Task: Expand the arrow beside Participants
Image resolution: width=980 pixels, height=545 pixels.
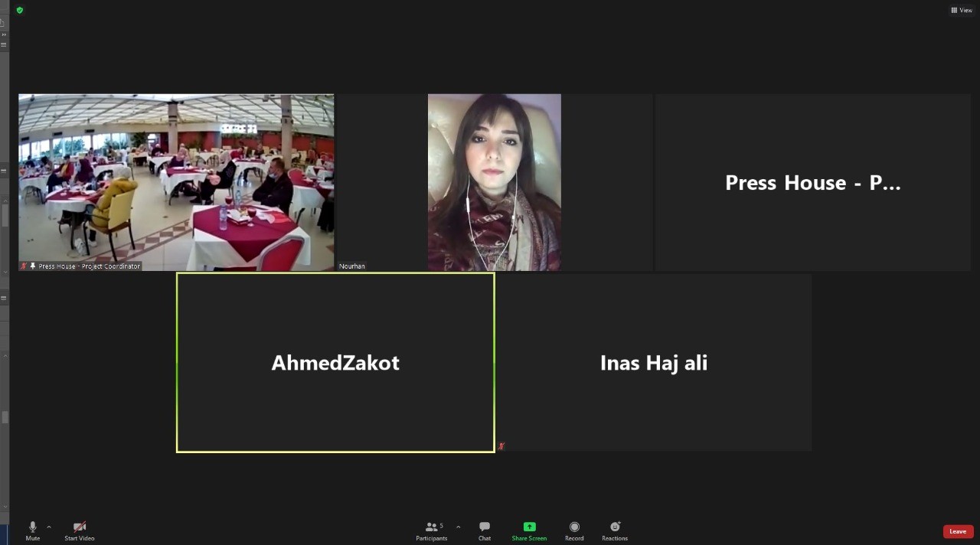Action: click(458, 527)
